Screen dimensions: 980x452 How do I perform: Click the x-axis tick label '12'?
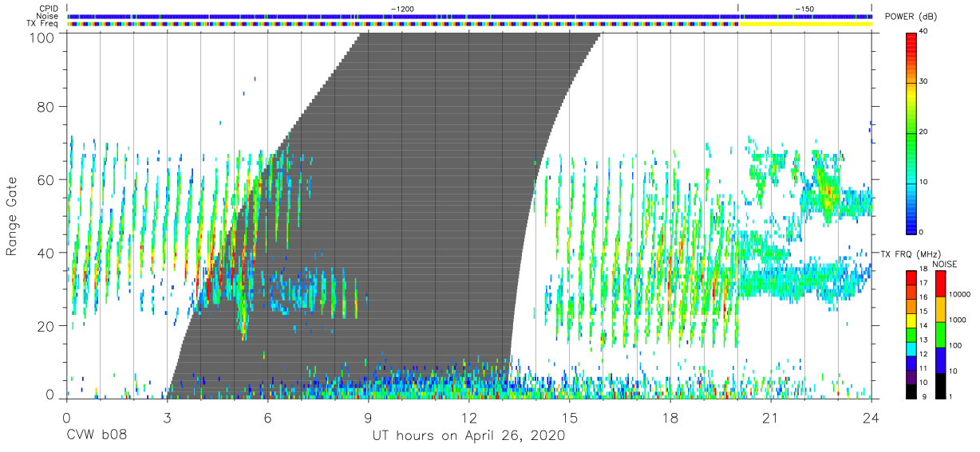(x=468, y=417)
